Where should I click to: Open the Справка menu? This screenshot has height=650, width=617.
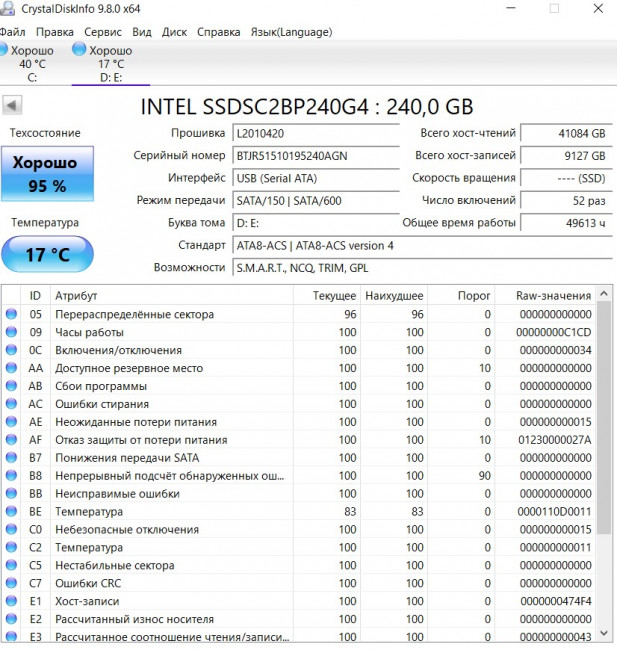pyautogui.click(x=219, y=32)
